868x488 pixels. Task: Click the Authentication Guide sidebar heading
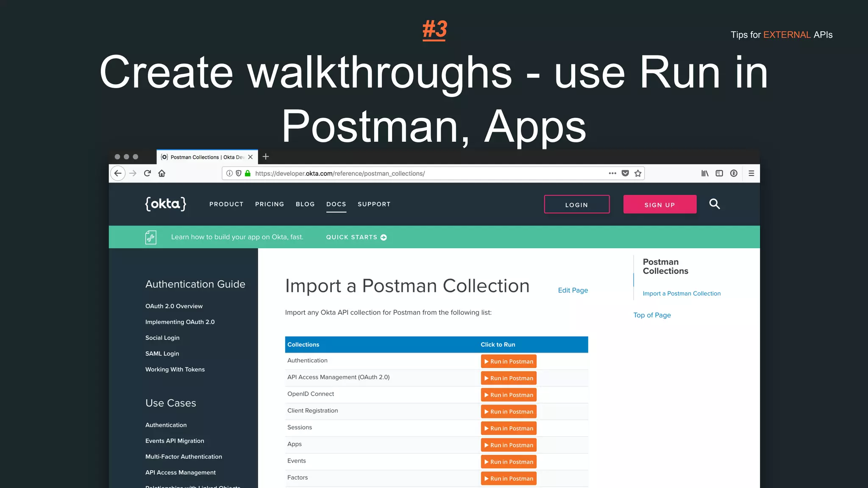pyautogui.click(x=195, y=284)
